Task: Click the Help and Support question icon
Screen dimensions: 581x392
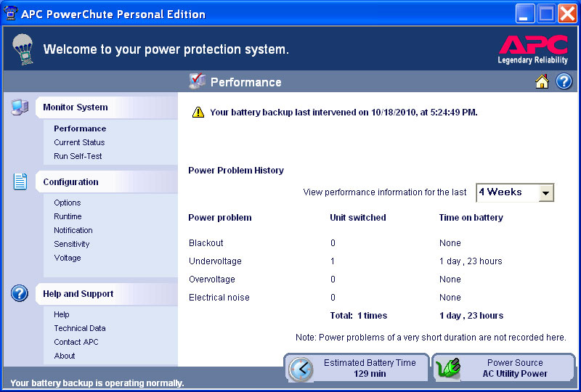Action: pyautogui.click(x=20, y=294)
